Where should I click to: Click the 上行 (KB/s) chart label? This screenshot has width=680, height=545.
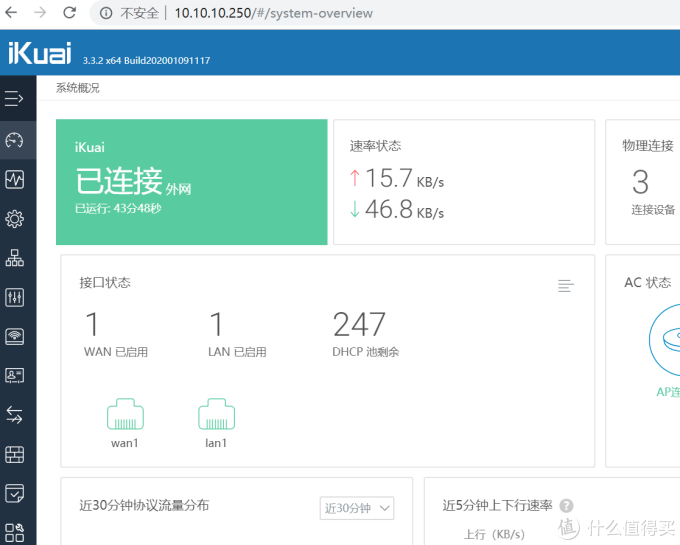click(494, 534)
